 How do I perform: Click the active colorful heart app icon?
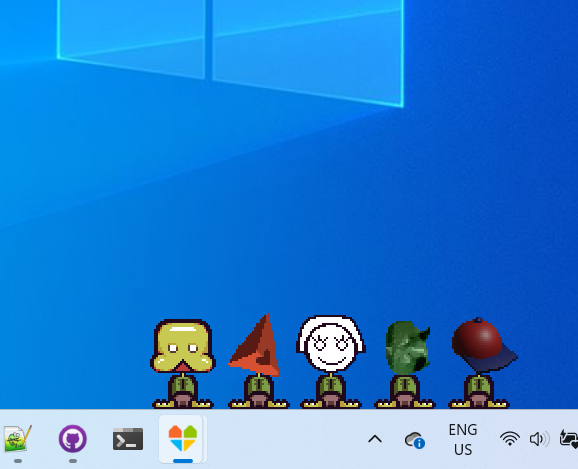pos(183,438)
